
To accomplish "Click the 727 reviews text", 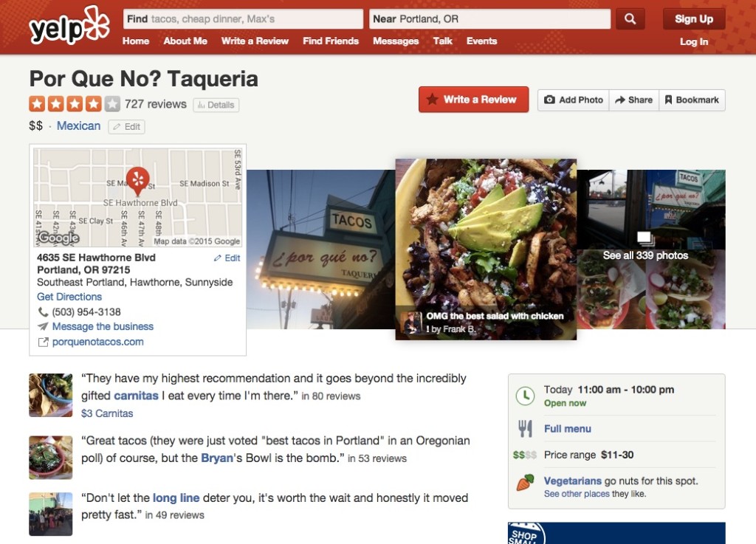I will [155, 104].
